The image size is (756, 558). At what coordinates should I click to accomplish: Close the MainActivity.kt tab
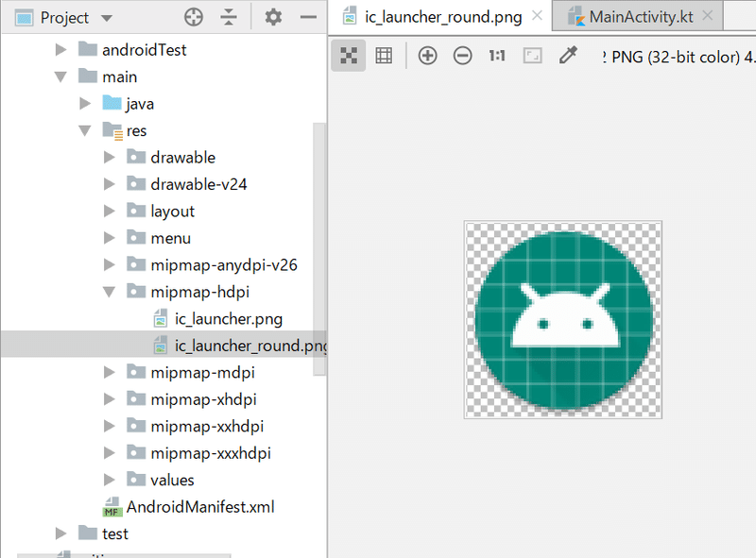(707, 16)
